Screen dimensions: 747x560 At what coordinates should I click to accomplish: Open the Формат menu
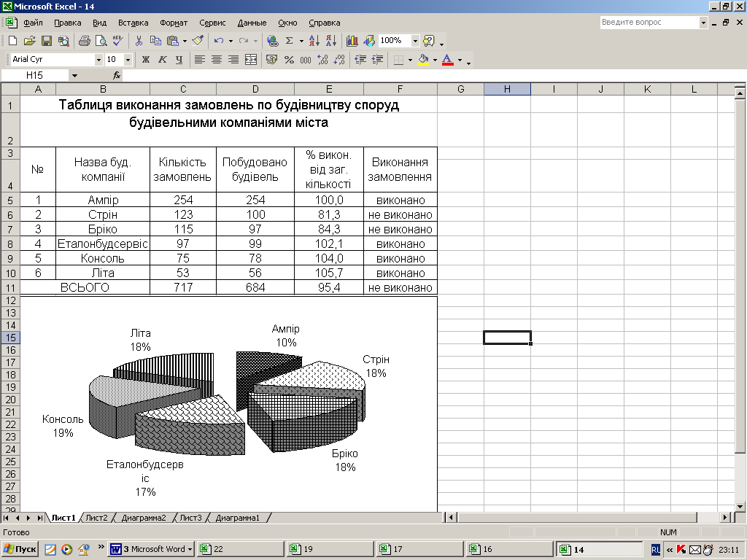[174, 23]
